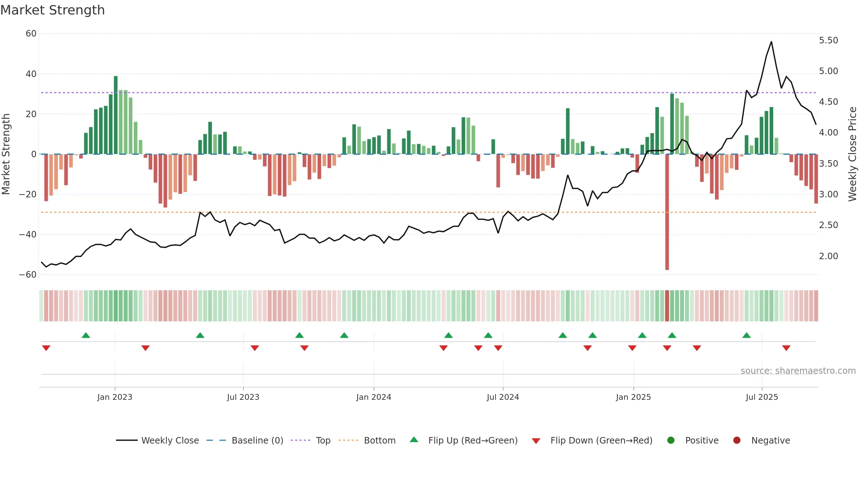The height and width of the screenshot is (488, 868).
Task: Click the Jul 2023 axis label
Action: pyautogui.click(x=243, y=397)
